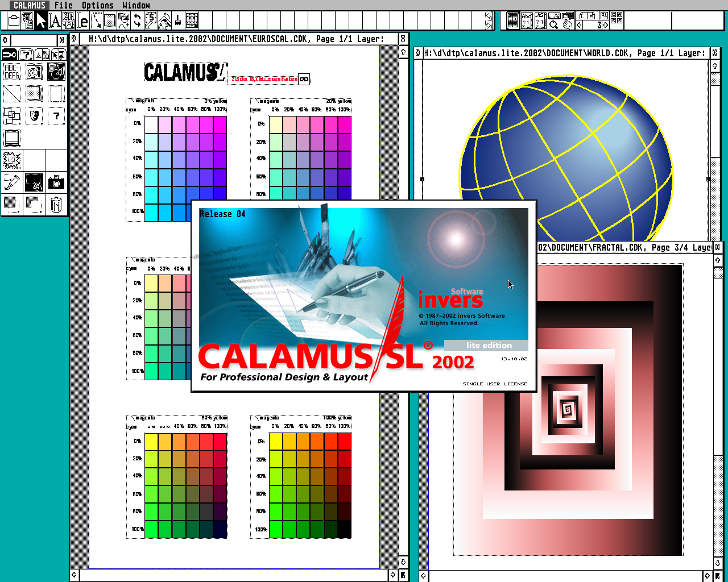
Task: Toggle the C modifier key indicator
Action: (x=613, y=15)
